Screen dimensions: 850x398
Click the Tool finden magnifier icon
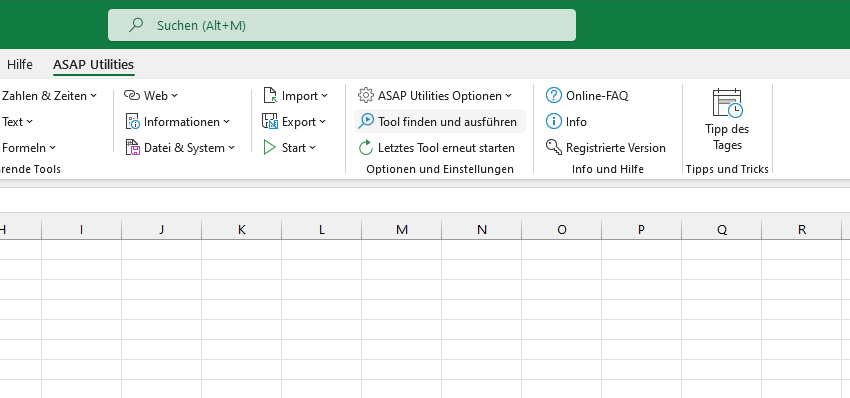click(x=366, y=121)
